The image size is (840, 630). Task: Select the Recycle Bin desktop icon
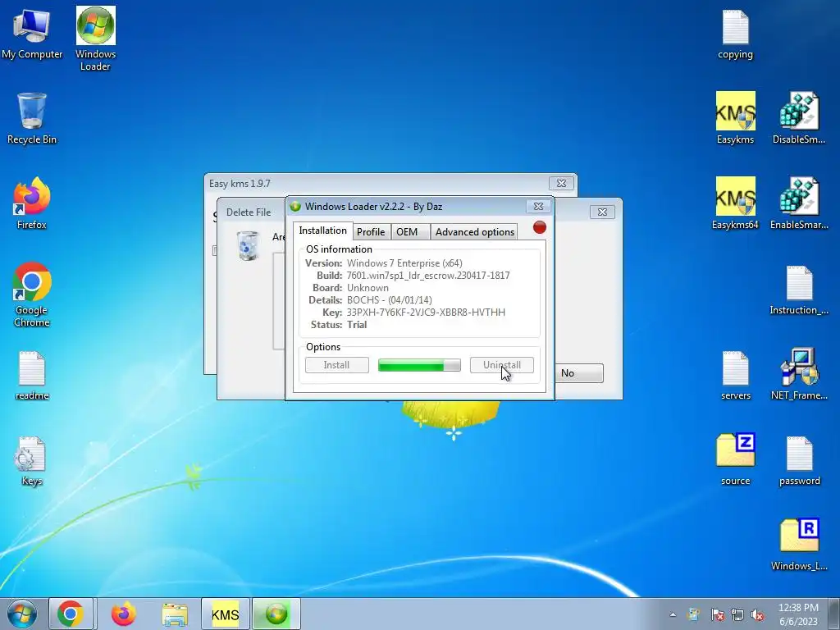click(32, 118)
